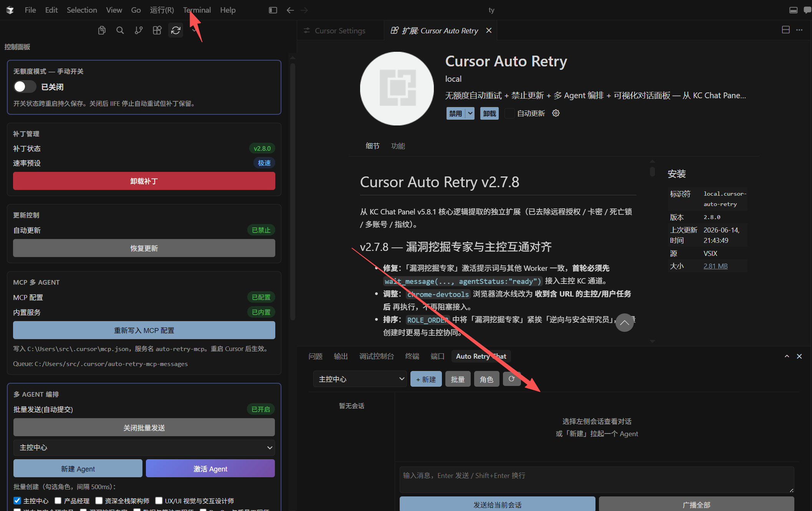Click the 卸载 extension button
This screenshot has height=511, width=812.
point(490,113)
